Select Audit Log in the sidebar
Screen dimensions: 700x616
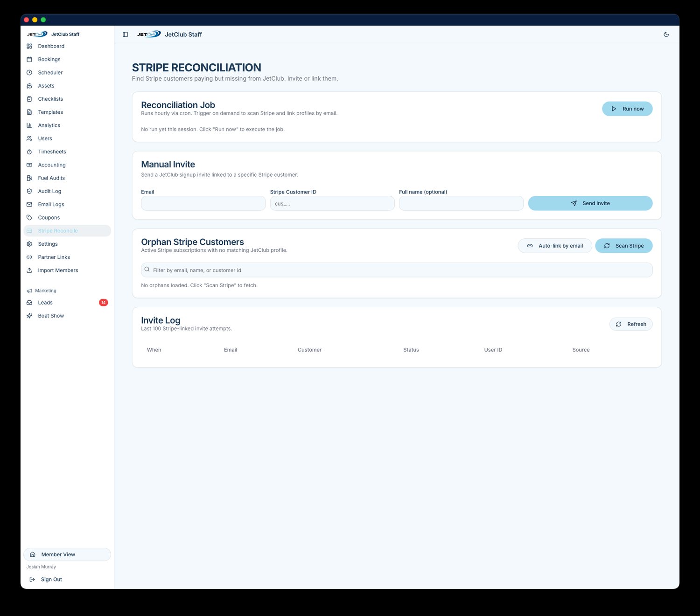click(67, 191)
